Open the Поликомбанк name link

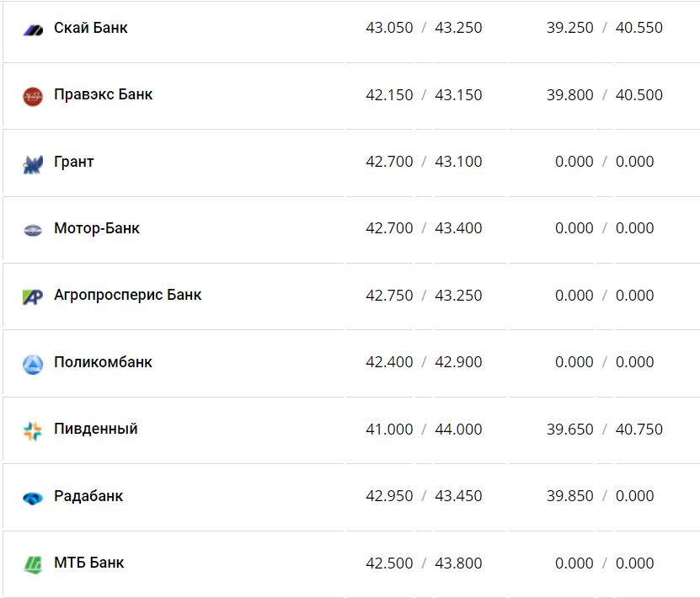103,362
